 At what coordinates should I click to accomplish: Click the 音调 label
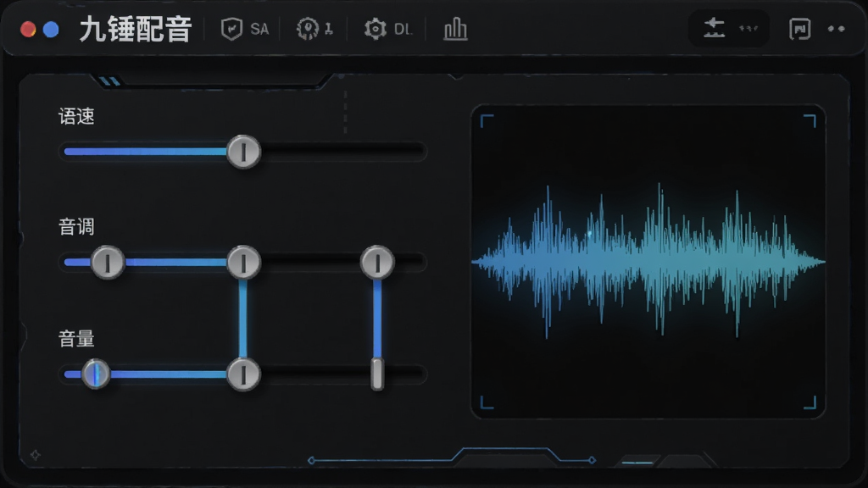pos(76,227)
